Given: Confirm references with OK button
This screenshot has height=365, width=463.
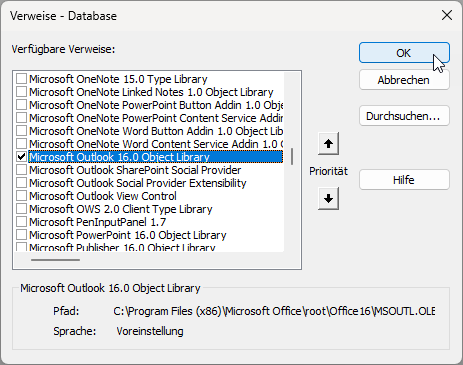Looking at the screenshot, I should pos(404,53).
